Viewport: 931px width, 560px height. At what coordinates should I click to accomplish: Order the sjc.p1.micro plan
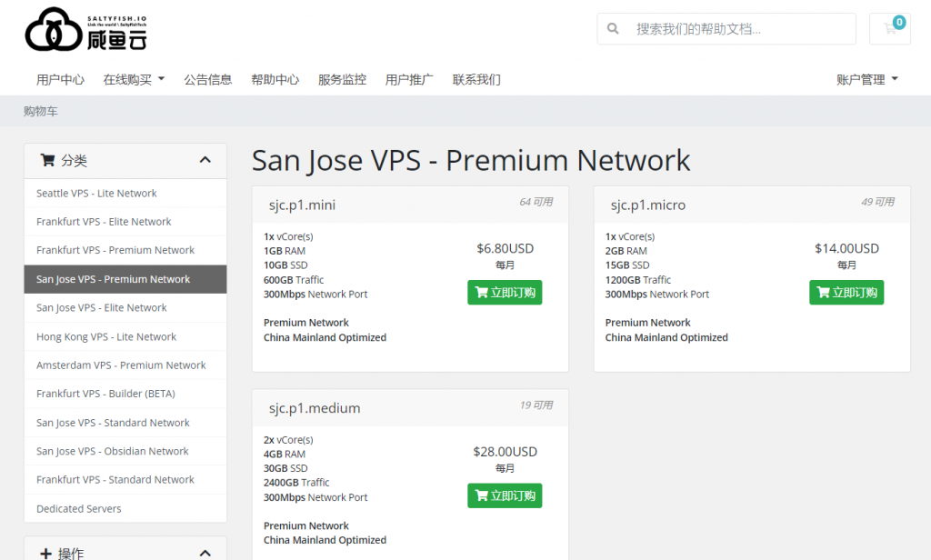pos(846,293)
